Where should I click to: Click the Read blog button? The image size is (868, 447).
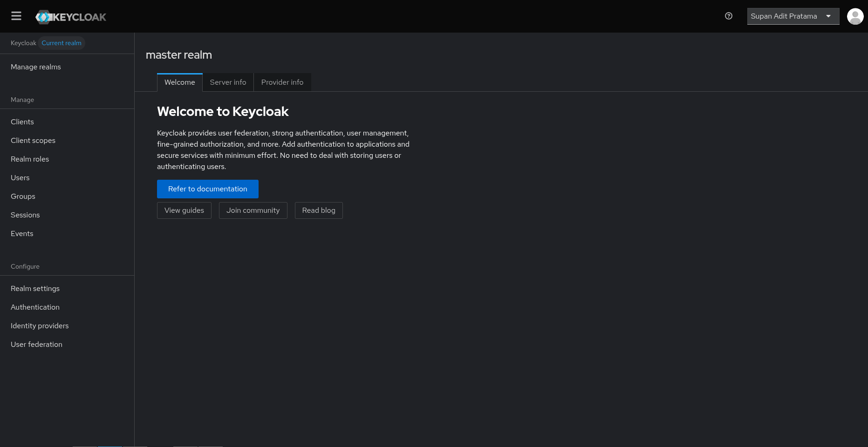(x=319, y=210)
